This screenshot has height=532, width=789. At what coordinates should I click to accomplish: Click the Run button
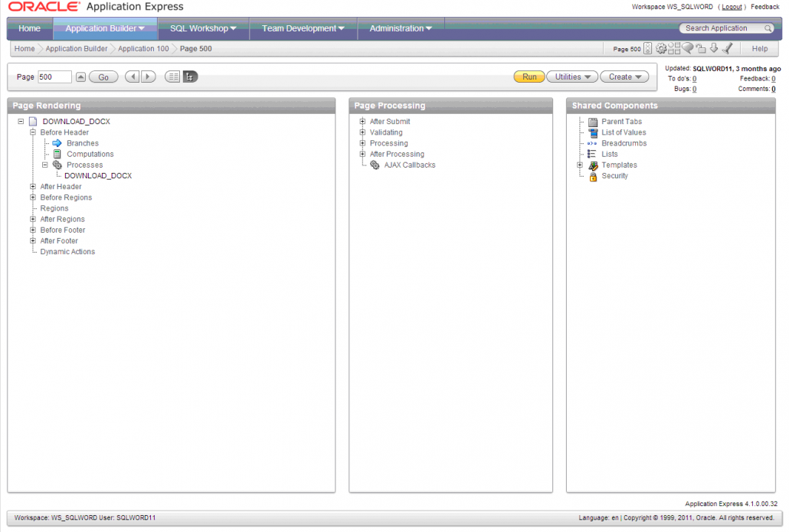pos(529,77)
